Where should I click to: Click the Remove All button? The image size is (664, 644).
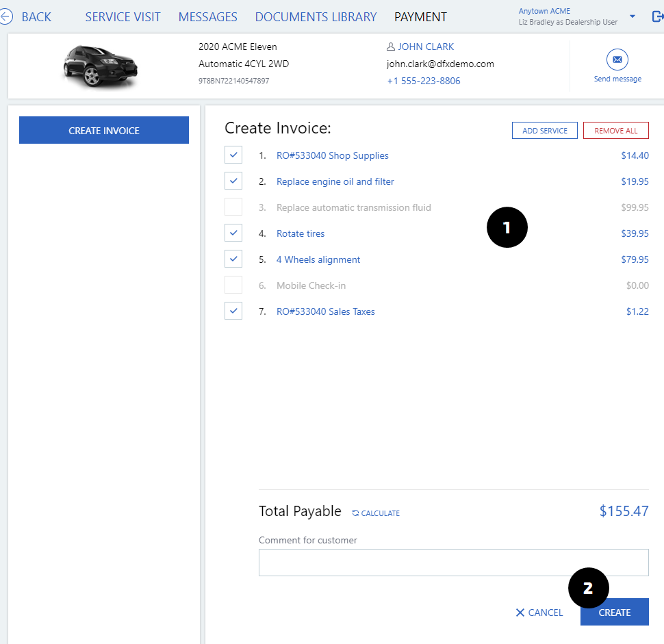pyautogui.click(x=615, y=131)
